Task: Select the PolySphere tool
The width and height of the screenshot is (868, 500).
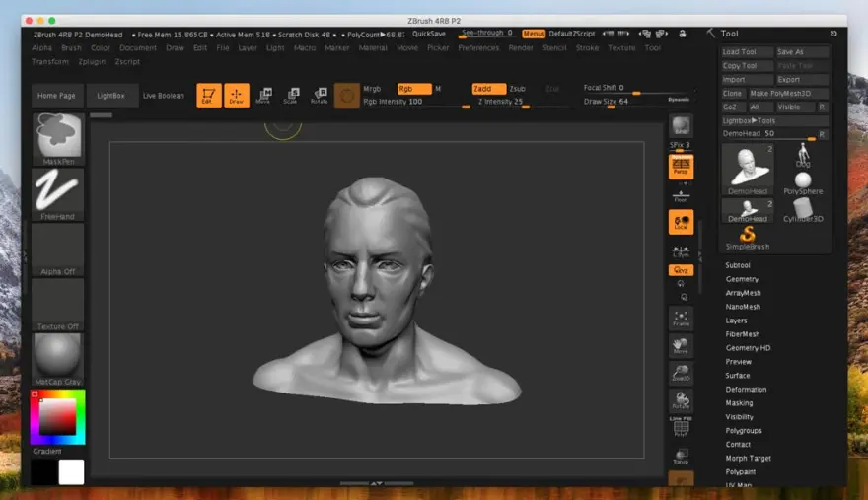Action: pyautogui.click(x=803, y=183)
